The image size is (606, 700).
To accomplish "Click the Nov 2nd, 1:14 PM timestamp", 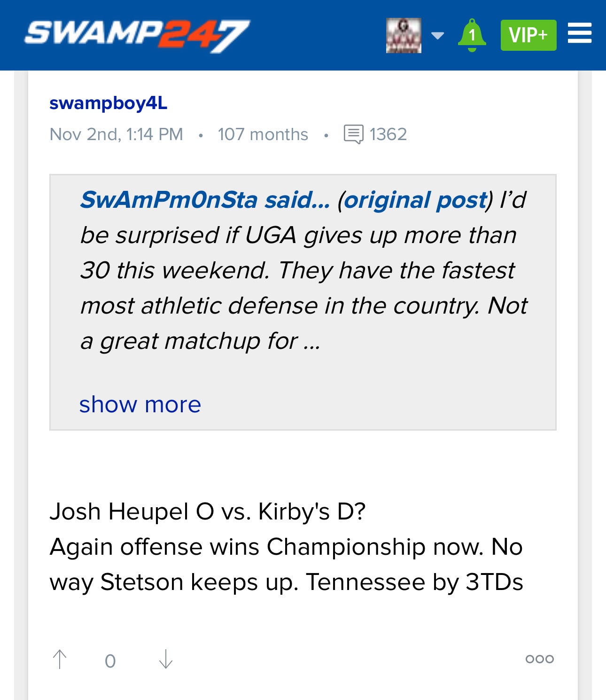I will point(117,134).
